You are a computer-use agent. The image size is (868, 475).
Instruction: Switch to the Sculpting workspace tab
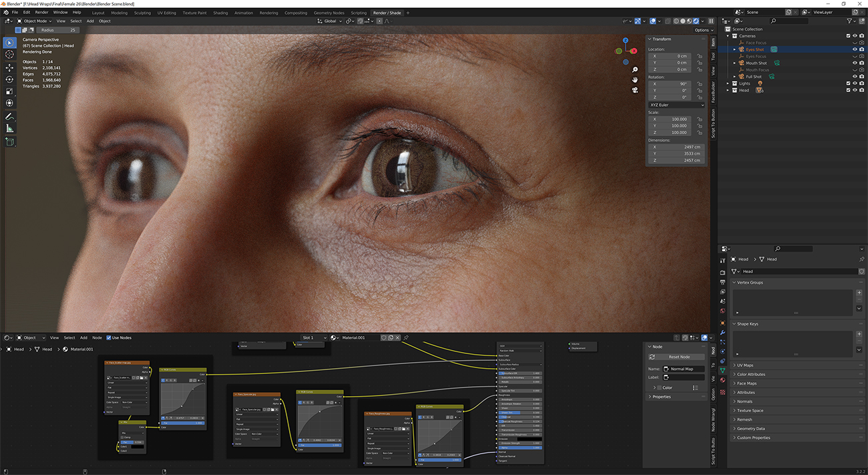142,12
